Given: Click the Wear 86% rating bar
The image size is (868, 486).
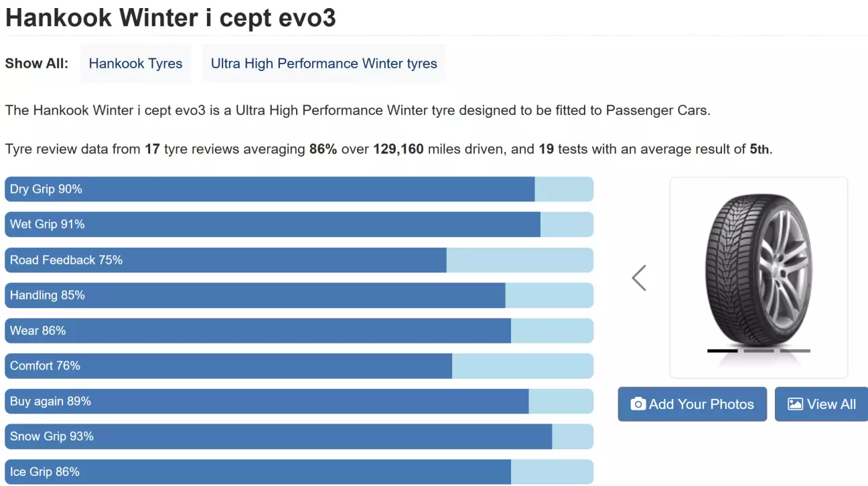Looking at the screenshot, I should (x=299, y=331).
